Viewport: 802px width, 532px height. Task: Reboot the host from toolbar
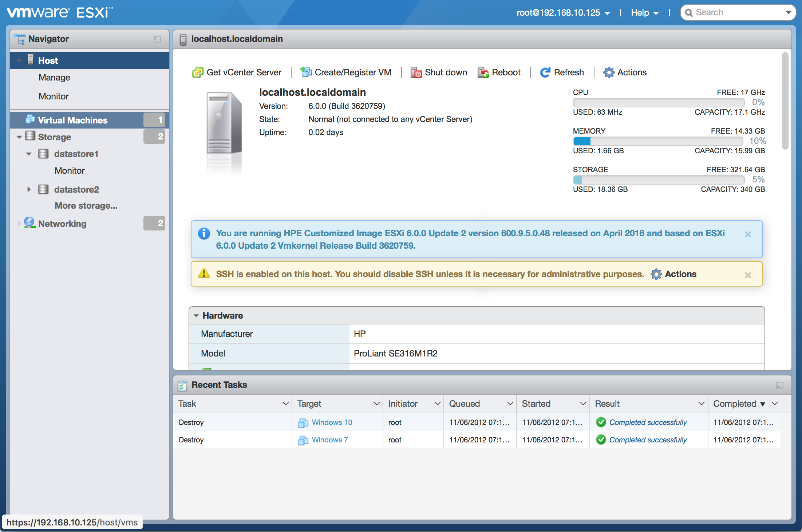499,72
